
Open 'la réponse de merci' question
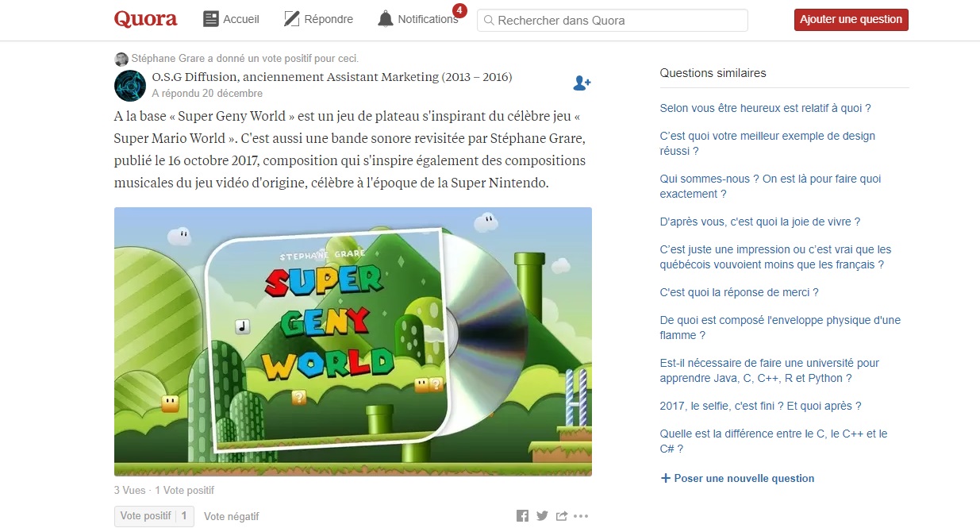(740, 292)
